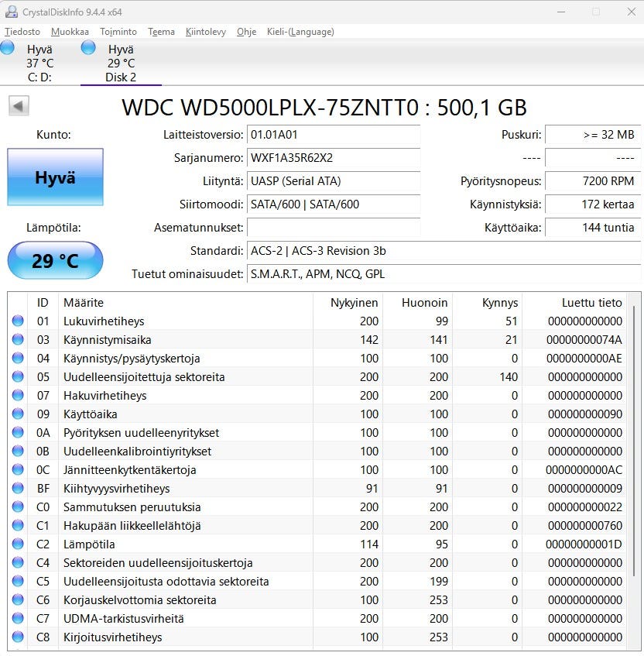This screenshot has width=644, height=656.
Task: Click the Hyvä health status button
Action: [55, 177]
